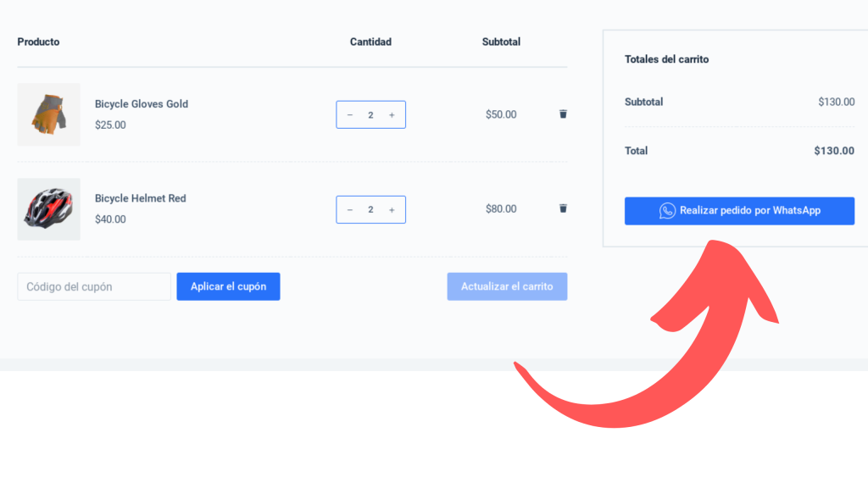Viewport: 868px width, 488px height.
Task: Open the Bicycle Helmet Red product link
Action: click(141, 198)
